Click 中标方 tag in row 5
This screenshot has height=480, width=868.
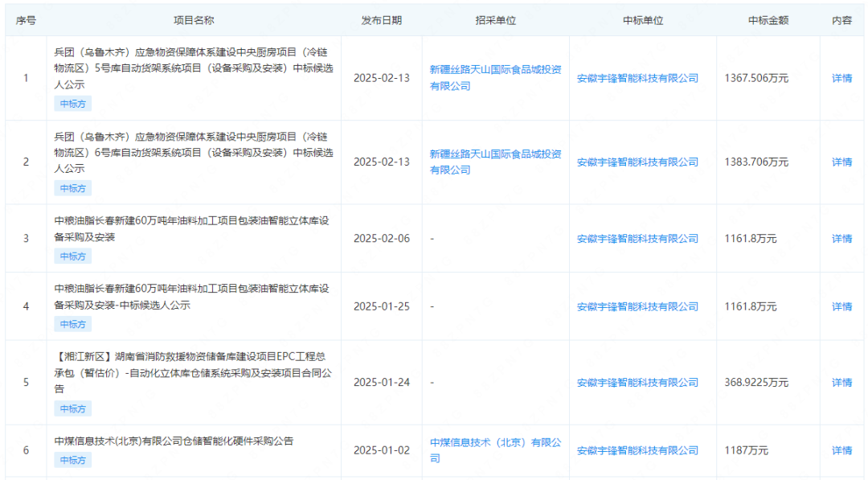tap(72, 409)
